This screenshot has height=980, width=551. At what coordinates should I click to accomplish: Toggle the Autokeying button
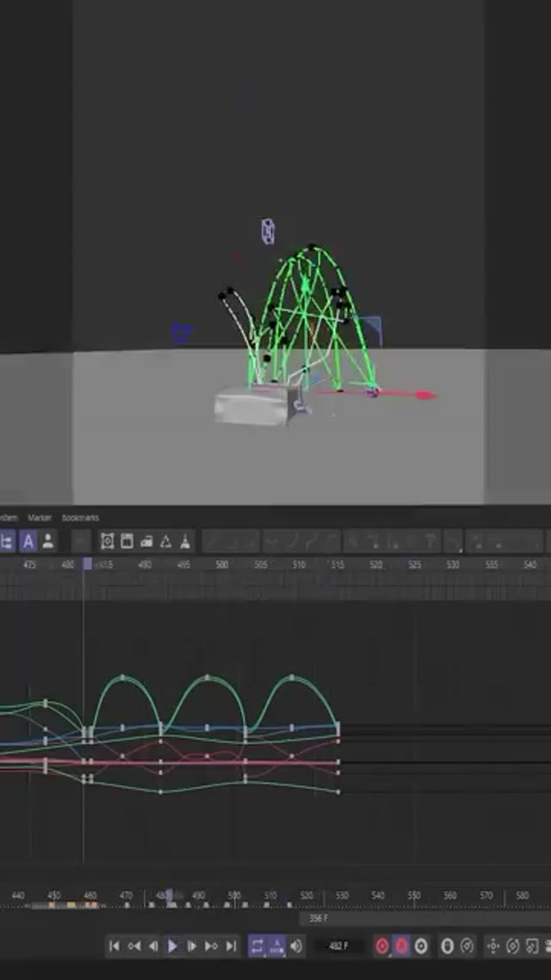(x=401, y=946)
